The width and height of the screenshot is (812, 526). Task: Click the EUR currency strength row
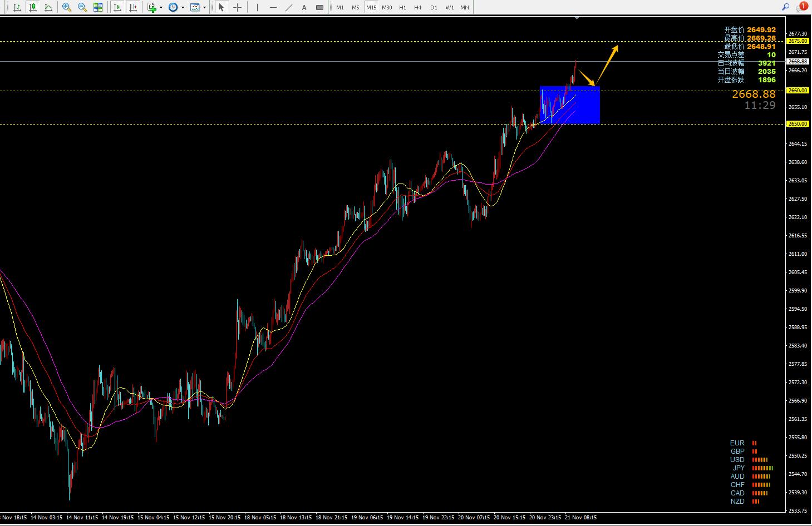[744, 443]
